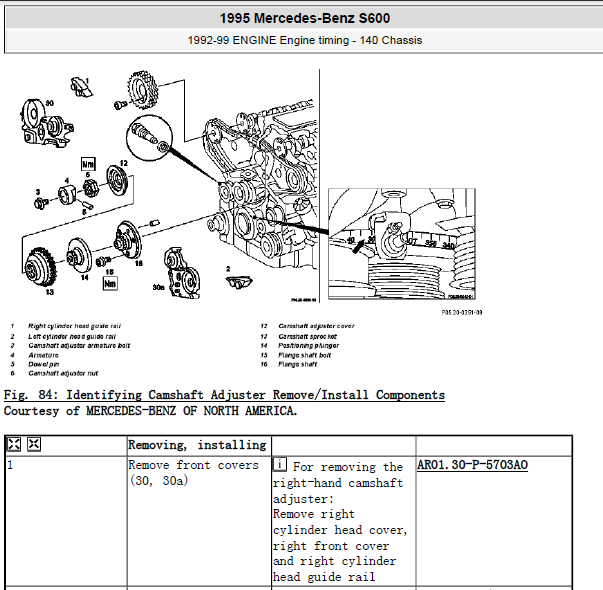Click 'Courtesy of MERCEDES-BENZ OF NORTH AMERICA.' text

(150, 411)
